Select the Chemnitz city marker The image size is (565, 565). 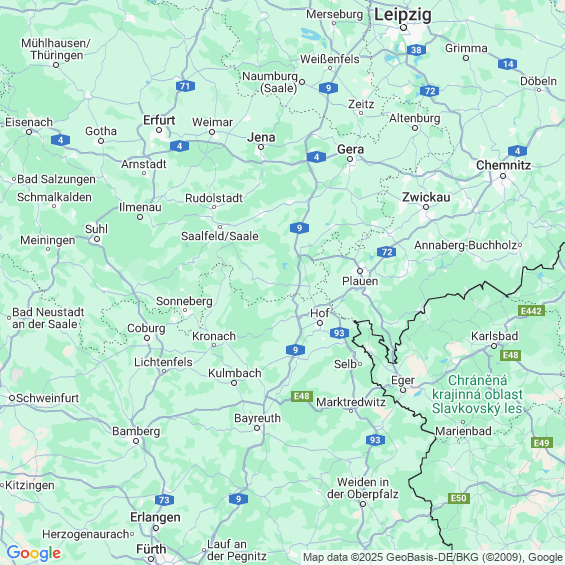pos(503,176)
